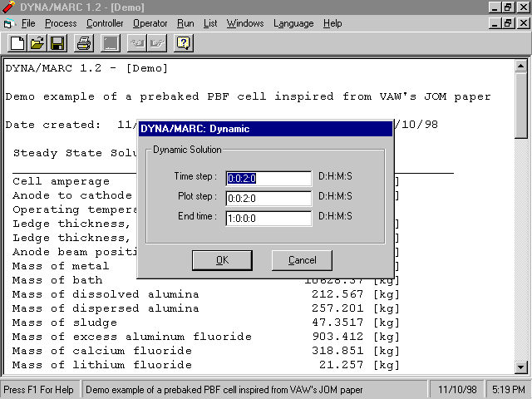Viewport: 532px width, 399px height.
Task: Click the Plot step input field
Action: pyautogui.click(x=268, y=198)
